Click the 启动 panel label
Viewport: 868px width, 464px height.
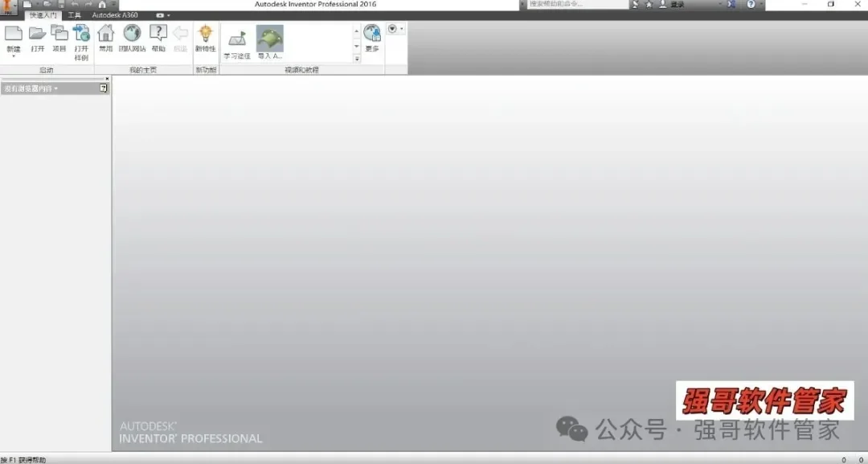click(x=47, y=70)
